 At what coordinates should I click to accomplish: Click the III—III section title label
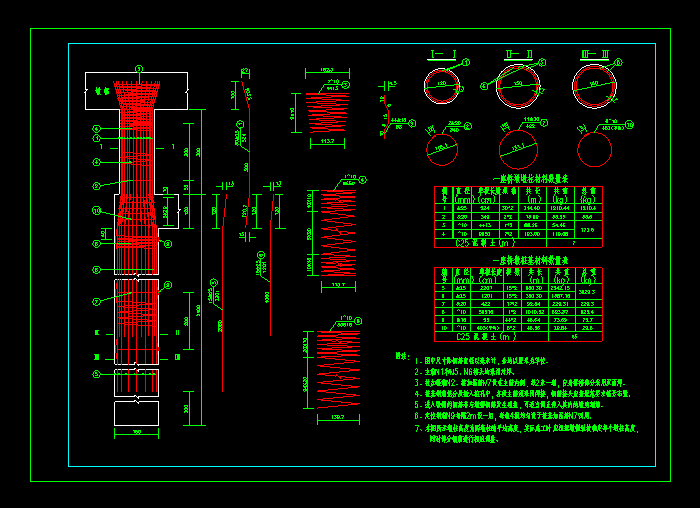click(x=595, y=54)
